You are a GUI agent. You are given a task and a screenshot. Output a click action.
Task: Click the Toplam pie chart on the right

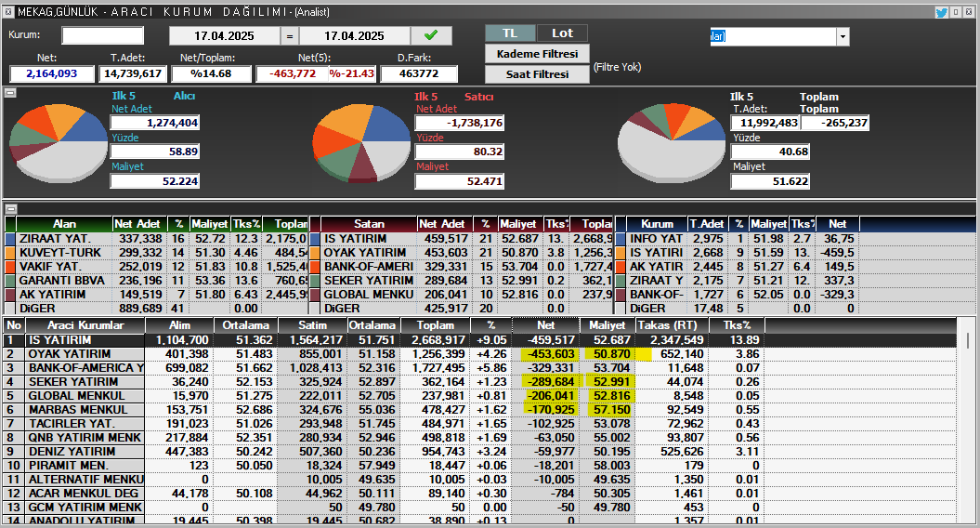point(672,142)
